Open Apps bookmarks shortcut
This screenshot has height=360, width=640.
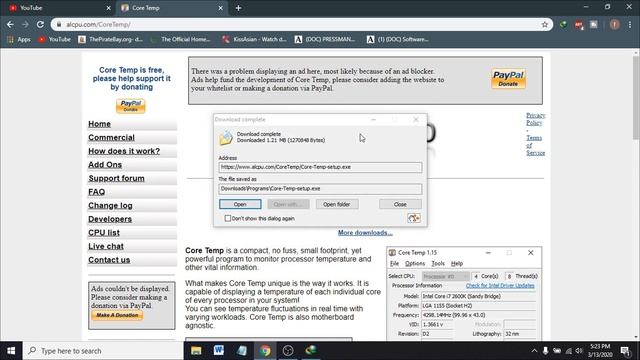pyautogui.click(x=19, y=39)
